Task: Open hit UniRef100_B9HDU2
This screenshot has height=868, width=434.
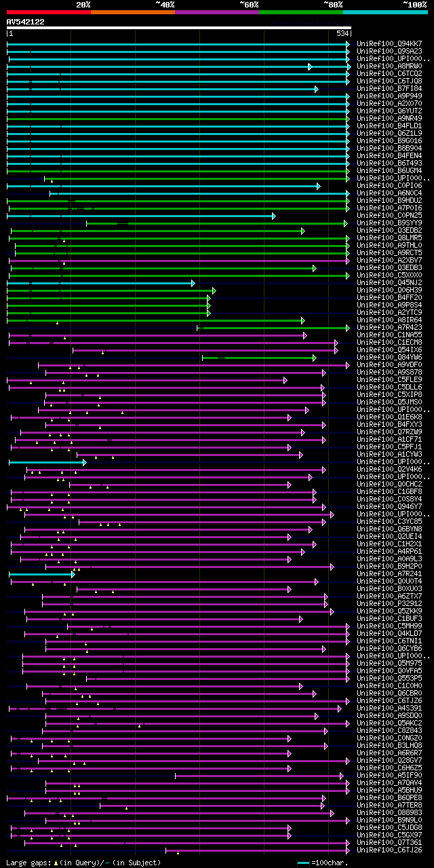Action: 391,200
